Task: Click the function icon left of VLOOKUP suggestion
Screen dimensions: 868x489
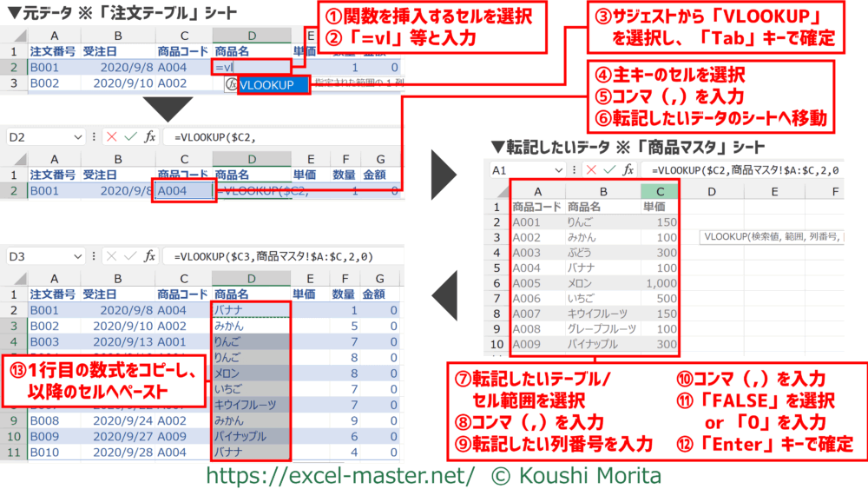Action: [230, 85]
